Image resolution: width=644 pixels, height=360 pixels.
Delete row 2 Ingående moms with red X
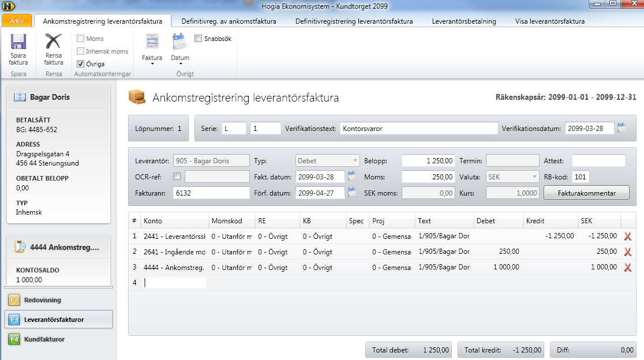coord(628,252)
